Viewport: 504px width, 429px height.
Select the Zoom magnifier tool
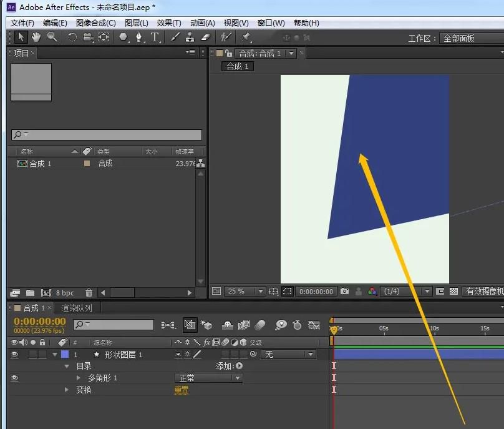click(52, 37)
